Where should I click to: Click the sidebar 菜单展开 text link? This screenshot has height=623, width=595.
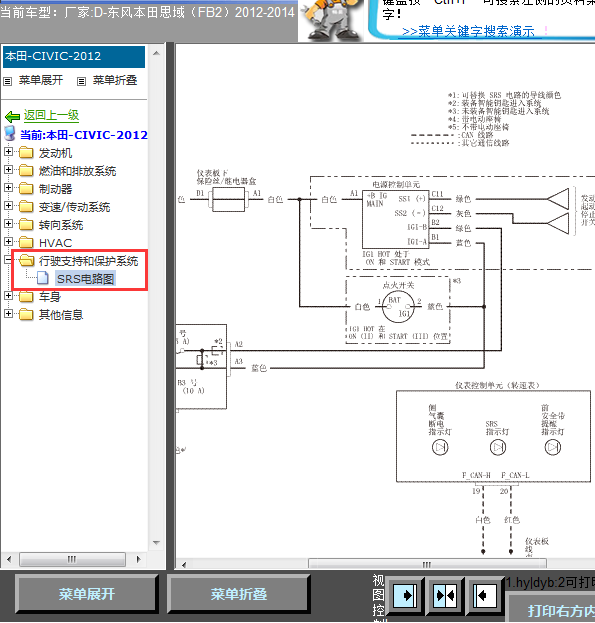(41, 80)
